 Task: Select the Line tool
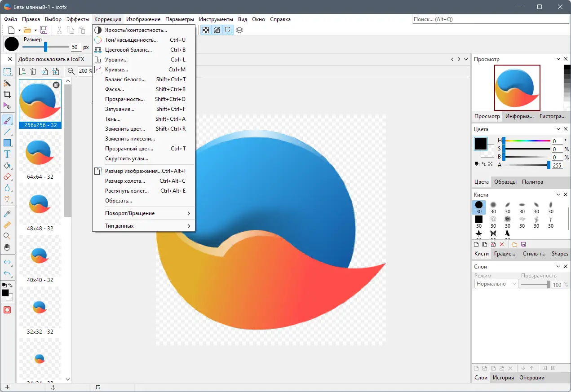(x=7, y=132)
